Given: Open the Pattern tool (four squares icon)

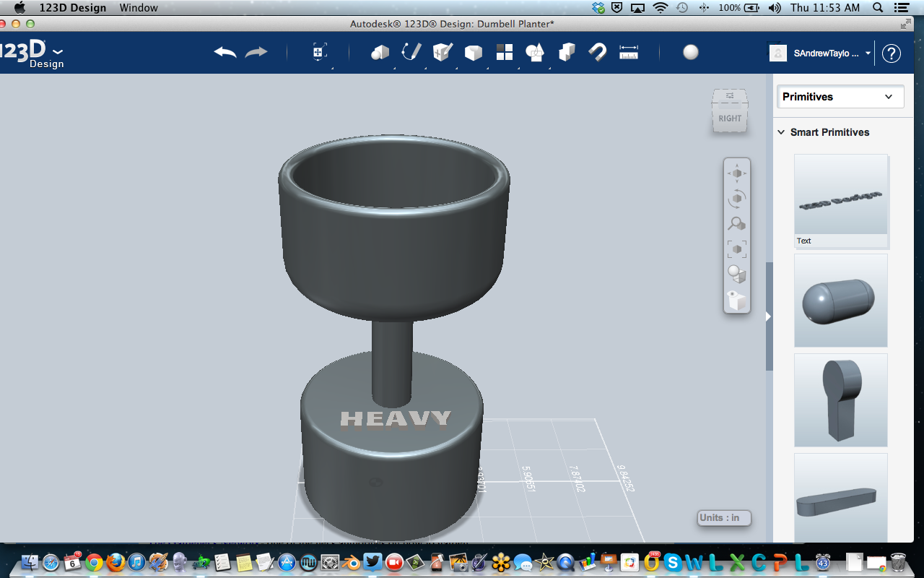Looking at the screenshot, I should point(504,53).
